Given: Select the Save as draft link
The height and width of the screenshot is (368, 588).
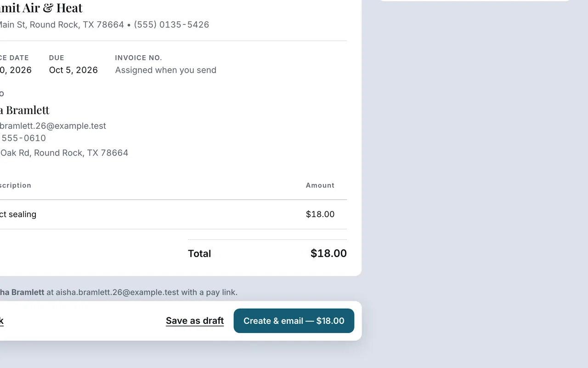Looking at the screenshot, I should 195,321.
